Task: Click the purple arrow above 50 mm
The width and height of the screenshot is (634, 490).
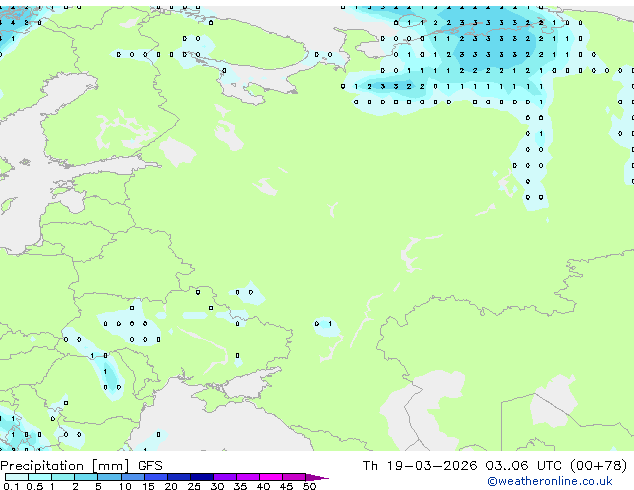Action: pos(317,477)
